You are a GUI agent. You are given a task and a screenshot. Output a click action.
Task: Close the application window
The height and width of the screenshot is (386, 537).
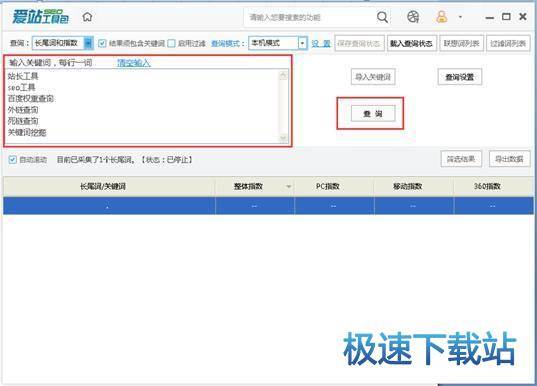click(523, 16)
